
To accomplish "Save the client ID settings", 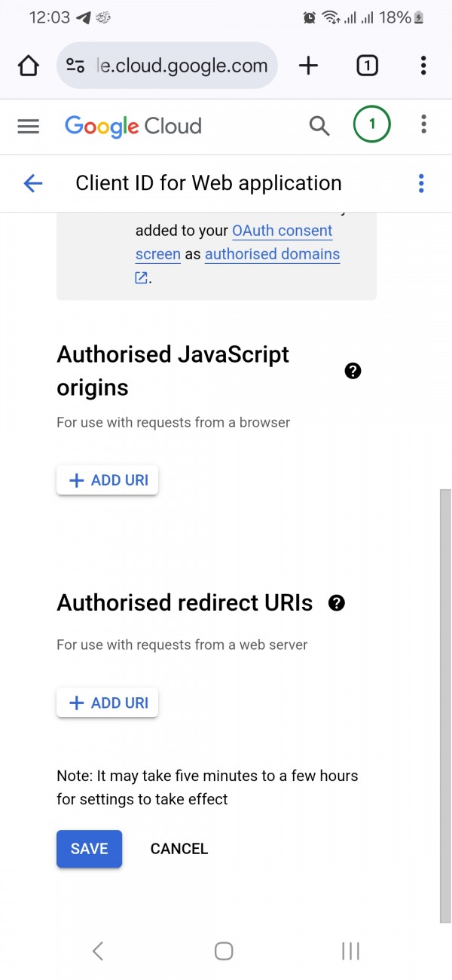I will [89, 849].
